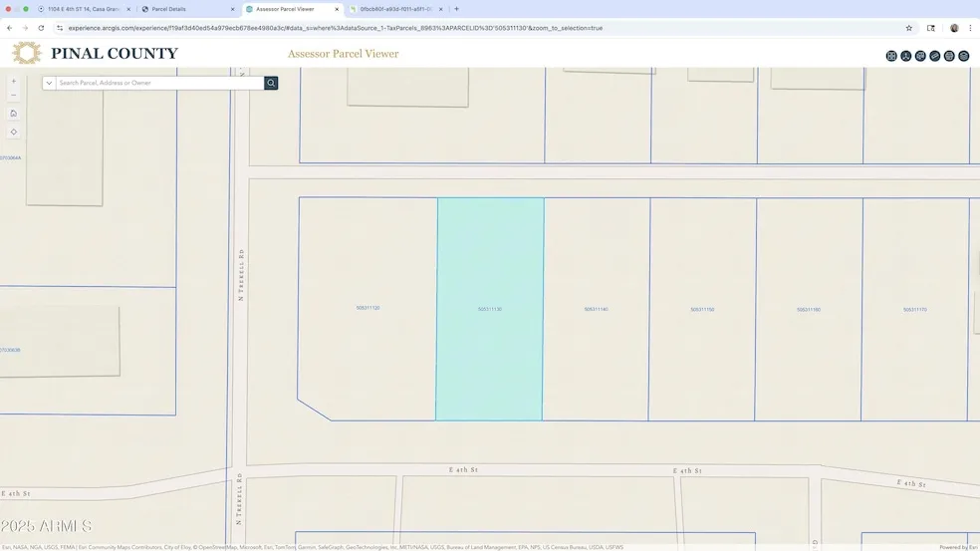This screenshot has width=980, height=551.
Task: Open the second header widget icon
Action: [x=906, y=56]
